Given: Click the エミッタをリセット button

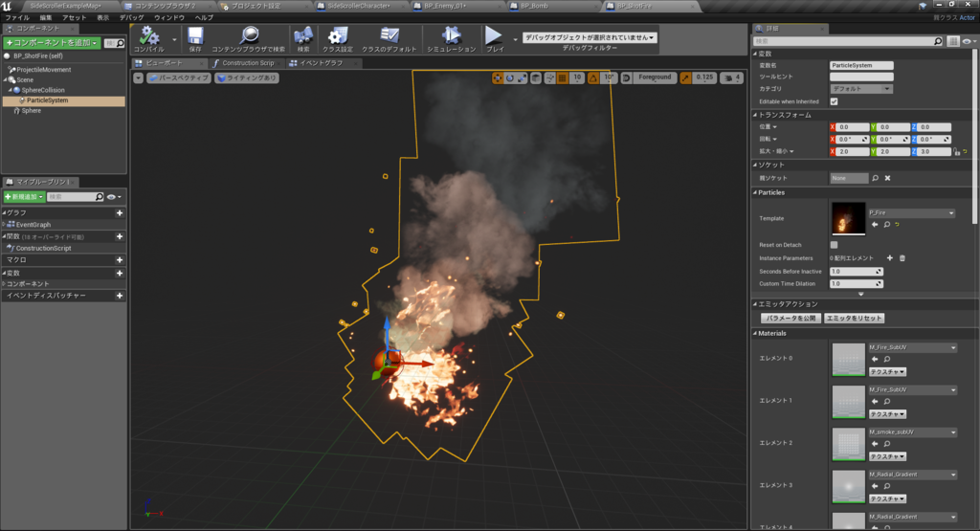Looking at the screenshot, I should [x=854, y=318].
